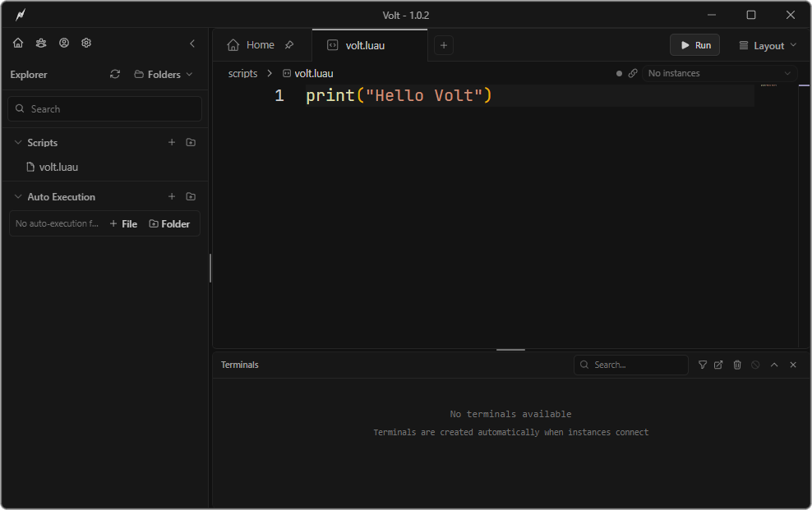The width and height of the screenshot is (812, 510).
Task: Select the volt.luau editor tab
Action: coord(370,45)
